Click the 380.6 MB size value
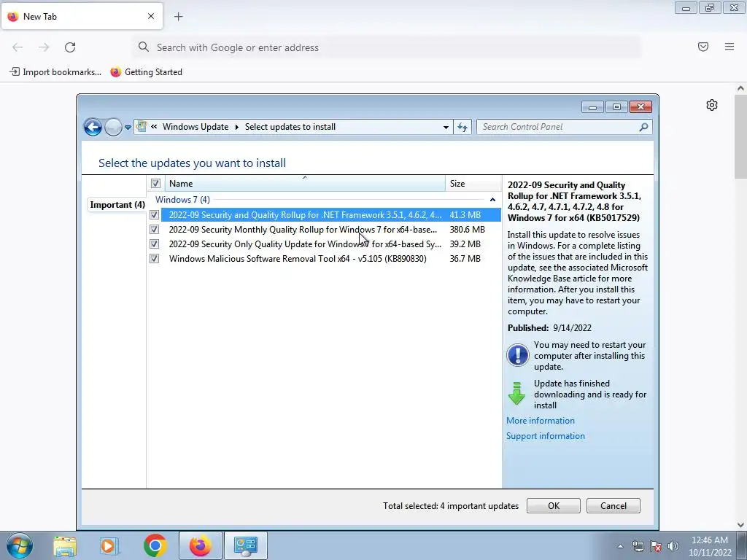The width and height of the screenshot is (747, 560). click(468, 230)
